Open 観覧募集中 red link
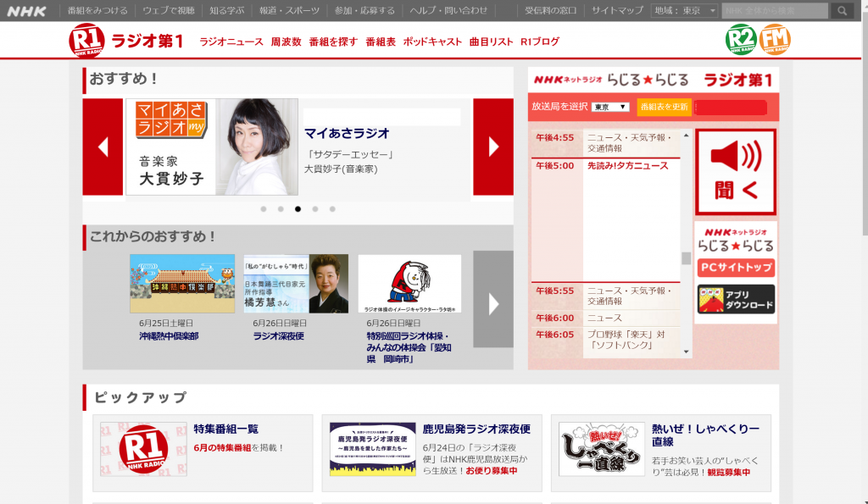868x504 pixels. [728, 473]
